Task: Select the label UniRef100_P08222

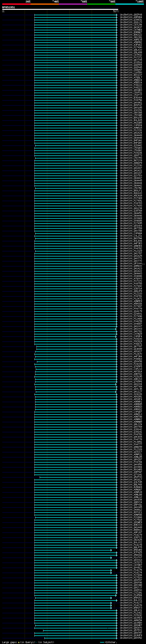Action: coord(131,85)
